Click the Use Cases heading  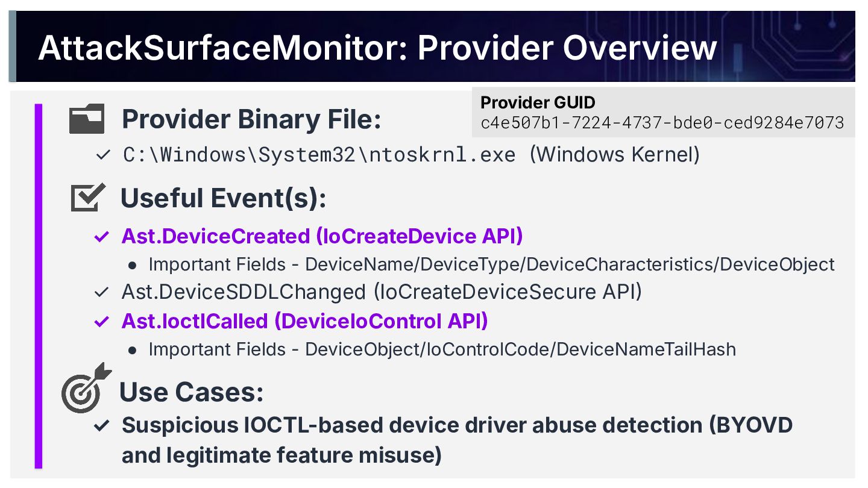tap(192, 392)
